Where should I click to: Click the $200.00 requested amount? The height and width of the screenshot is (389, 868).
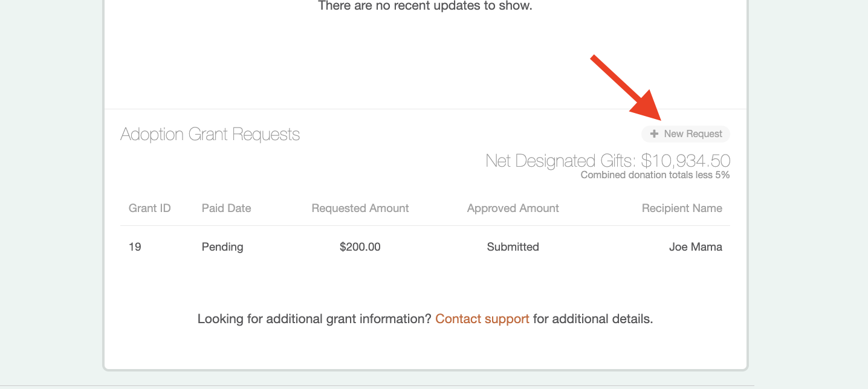tap(360, 246)
